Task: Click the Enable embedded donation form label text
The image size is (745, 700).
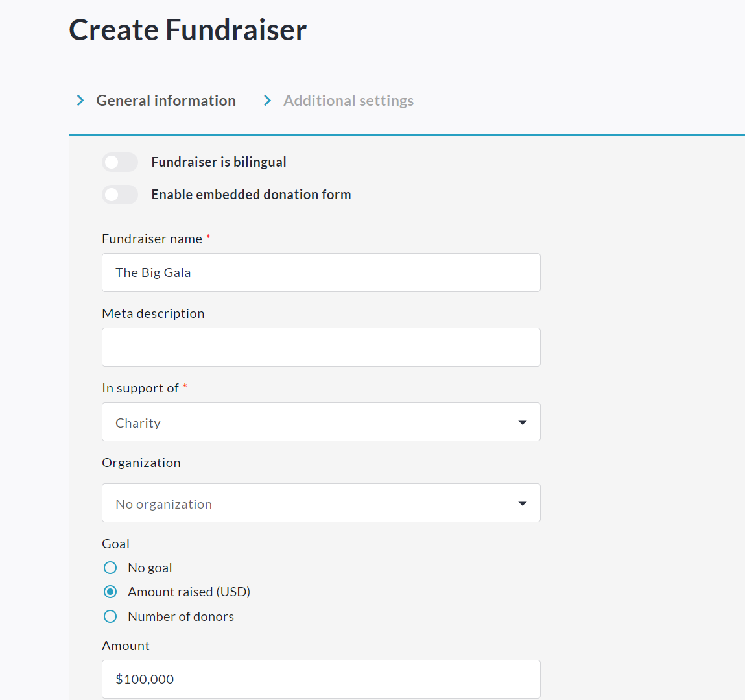Action: [251, 195]
